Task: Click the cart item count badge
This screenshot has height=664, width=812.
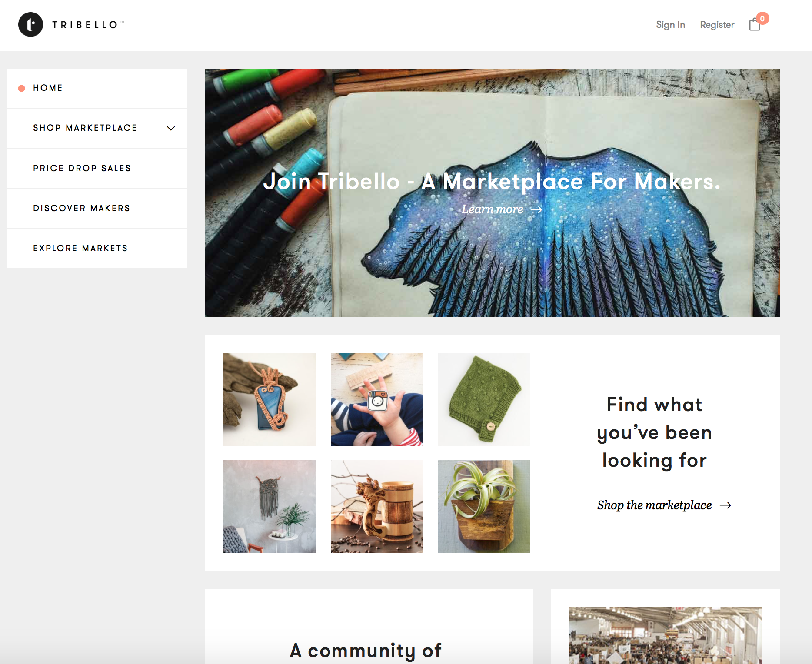Action: (762, 19)
